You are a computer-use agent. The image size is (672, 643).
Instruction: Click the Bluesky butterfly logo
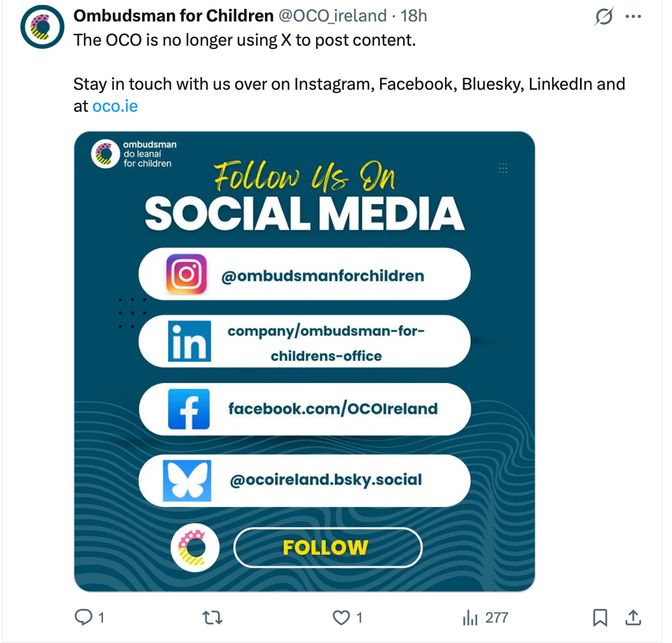187,481
